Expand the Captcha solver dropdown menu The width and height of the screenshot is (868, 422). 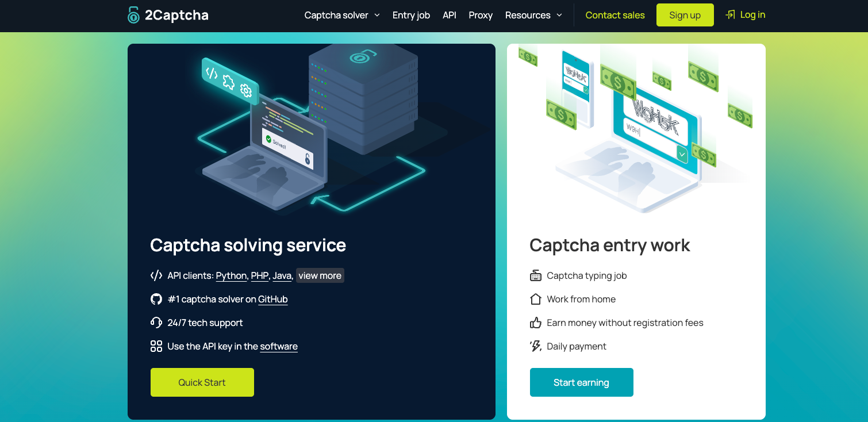342,16
